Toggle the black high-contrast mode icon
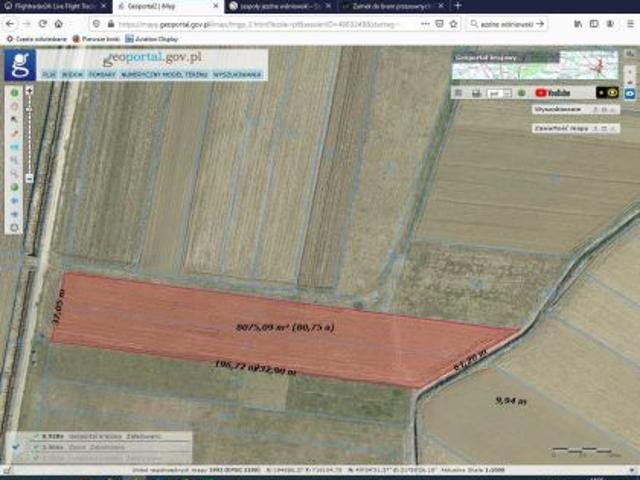The width and height of the screenshot is (640, 480). tap(601, 93)
